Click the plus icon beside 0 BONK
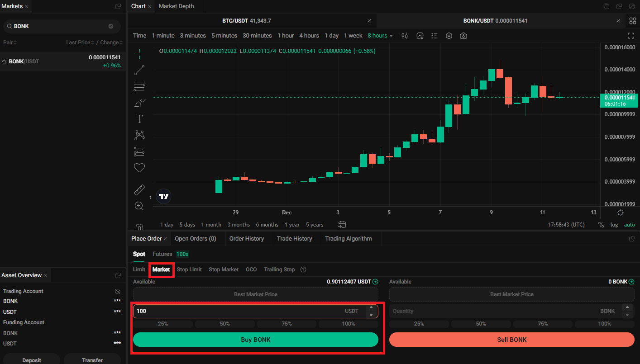The width and height of the screenshot is (640, 364). tap(631, 282)
